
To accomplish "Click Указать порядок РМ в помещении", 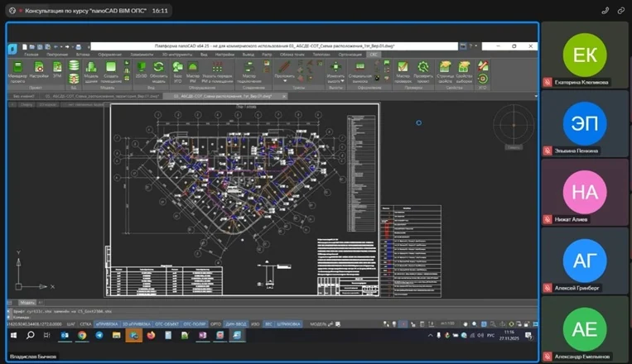I will [x=217, y=72].
